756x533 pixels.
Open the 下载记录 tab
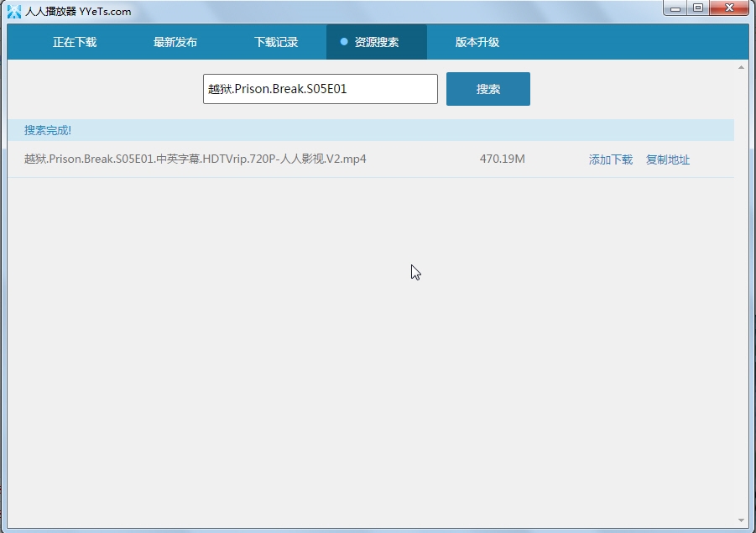276,42
